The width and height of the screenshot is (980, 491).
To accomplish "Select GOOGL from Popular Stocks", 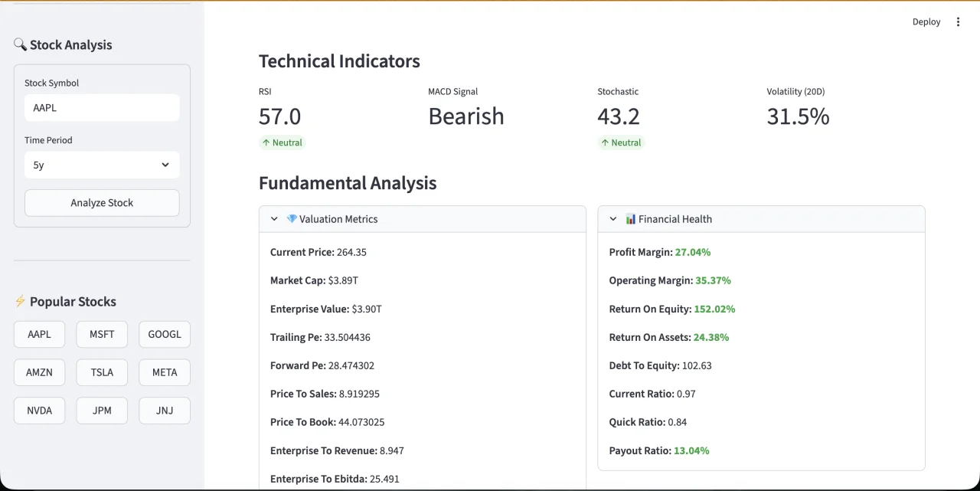I will 165,334.
